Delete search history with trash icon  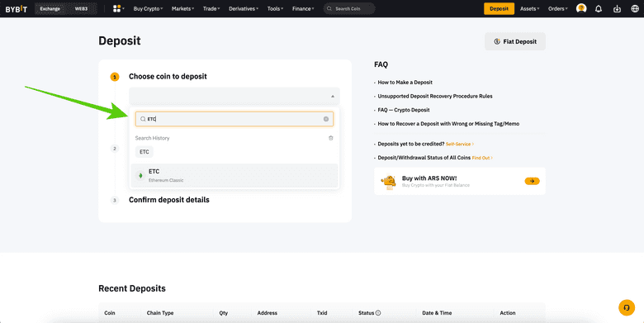(330, 138)
